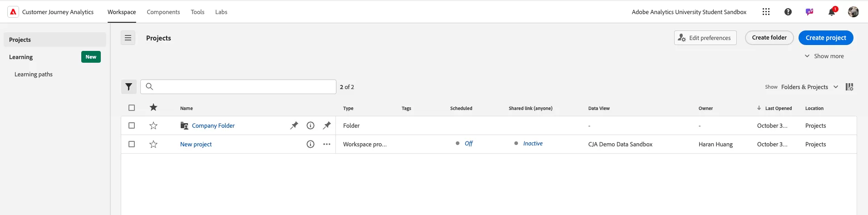Open the app switcher grid icon

click(766, 12)
